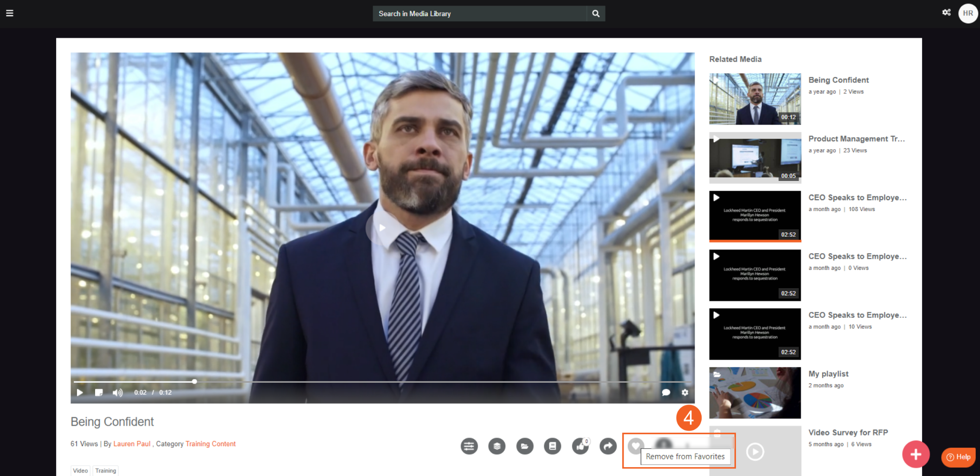Click the video progress bar handle

coord(194,381)
